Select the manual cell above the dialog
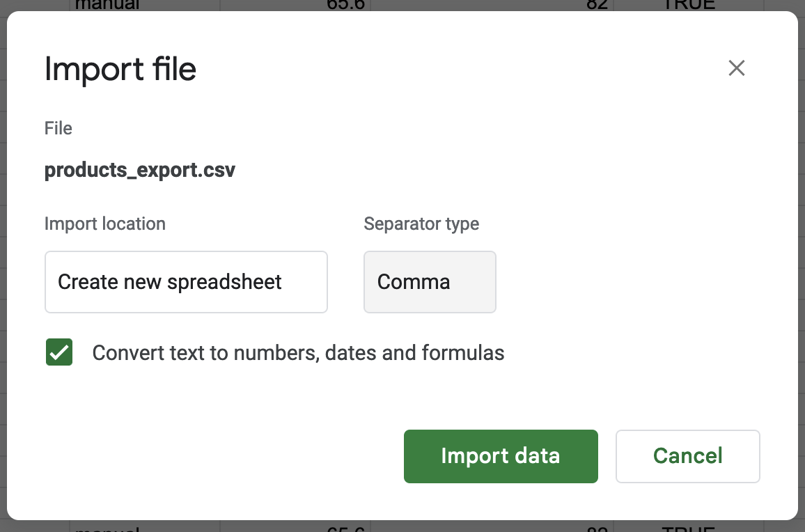 click(107, 4)
